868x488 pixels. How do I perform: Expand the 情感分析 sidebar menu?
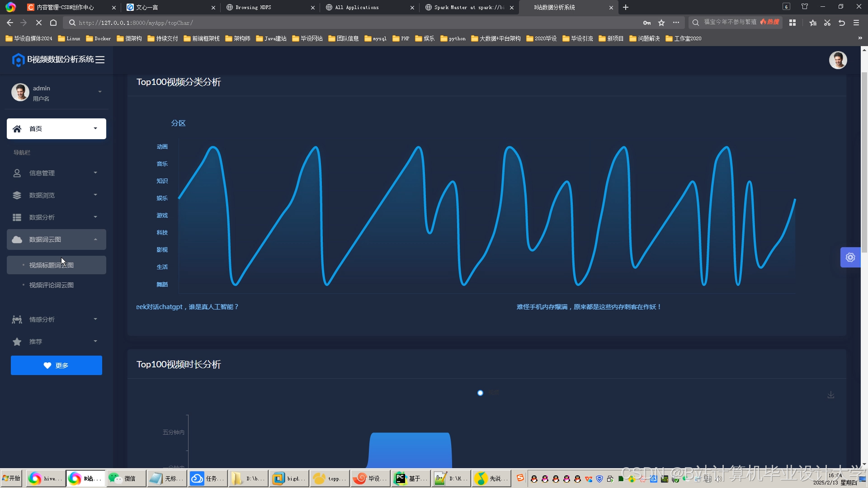57,319
